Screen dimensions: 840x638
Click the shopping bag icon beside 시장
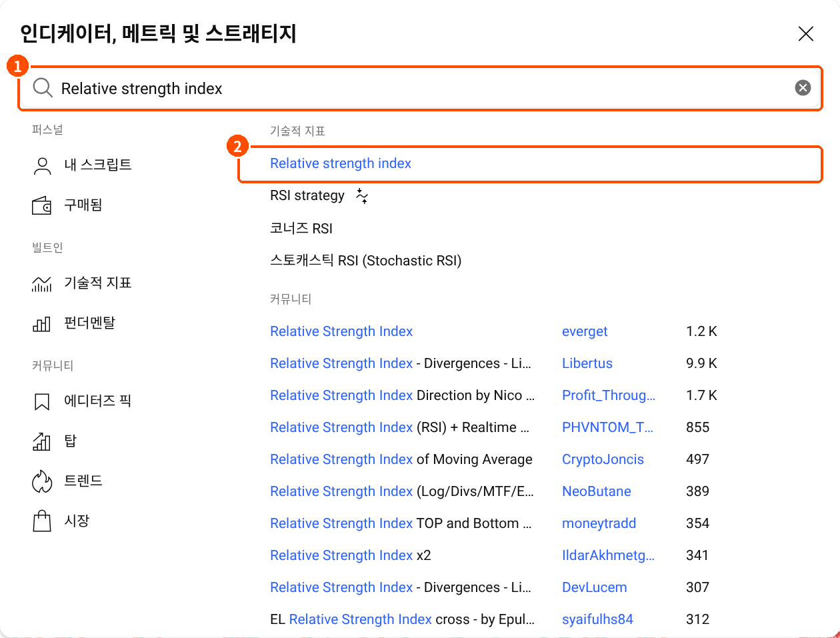(x=42, y=521)
